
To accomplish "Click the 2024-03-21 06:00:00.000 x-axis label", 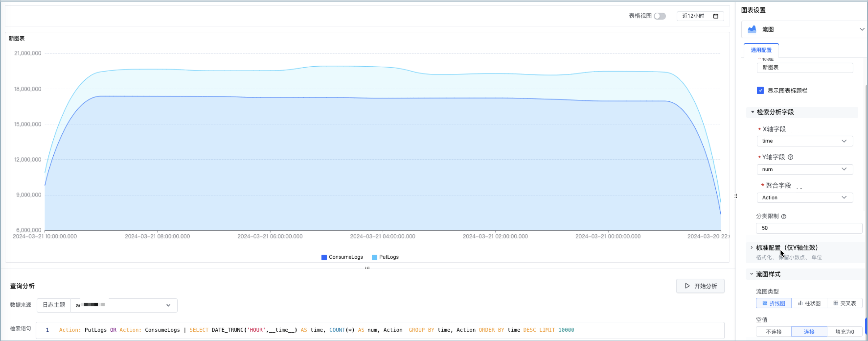I will tap(270, 236).
